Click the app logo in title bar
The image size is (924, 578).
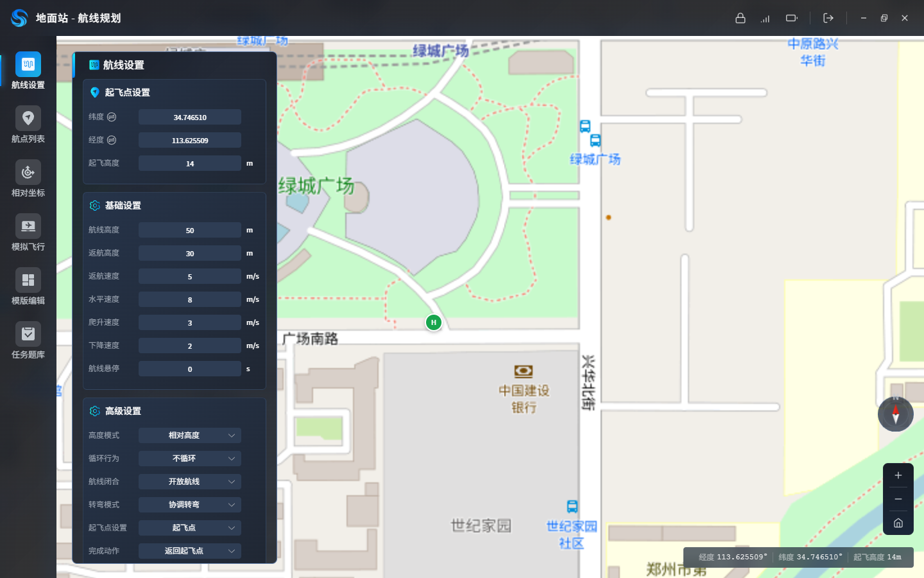19,18
